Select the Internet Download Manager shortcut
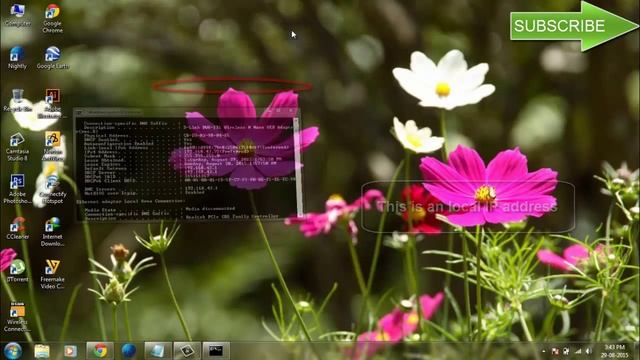The image size is (640, 360). pos(52,232)
